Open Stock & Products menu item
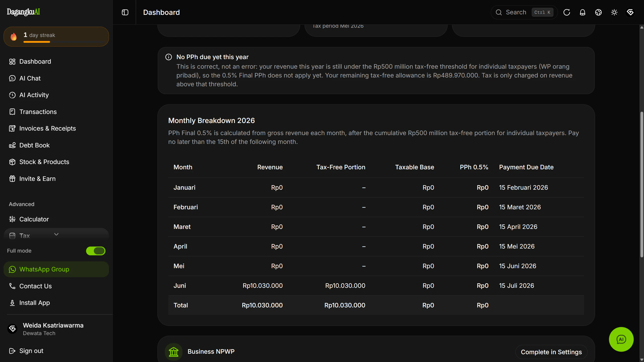This screenshot has height=362, width=644. click(56, 162)
